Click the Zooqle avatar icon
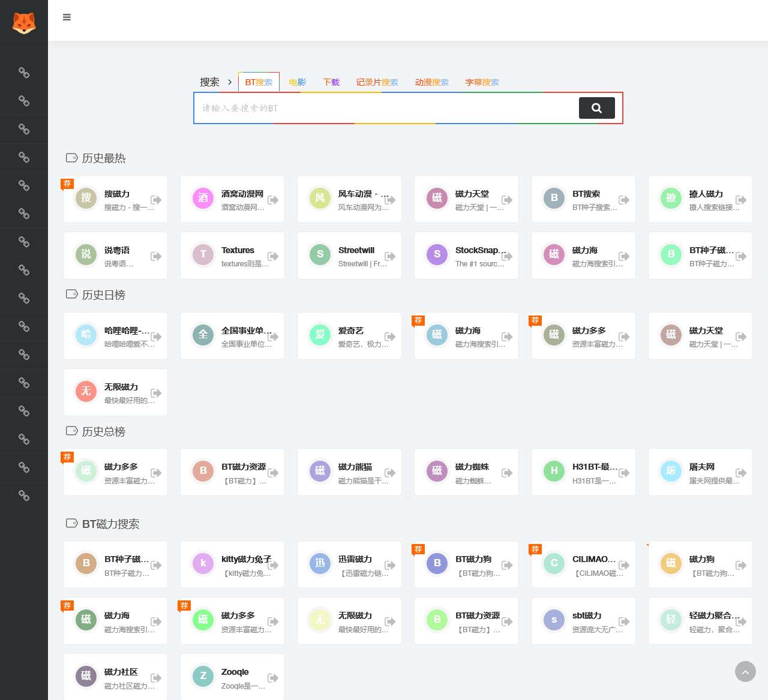 pos(203,676)
